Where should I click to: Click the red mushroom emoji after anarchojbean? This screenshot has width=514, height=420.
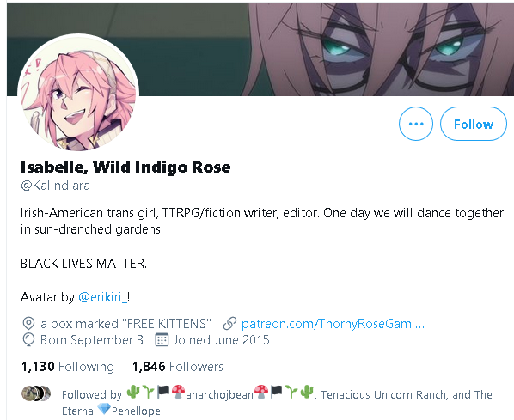click(x=261, y=392)
